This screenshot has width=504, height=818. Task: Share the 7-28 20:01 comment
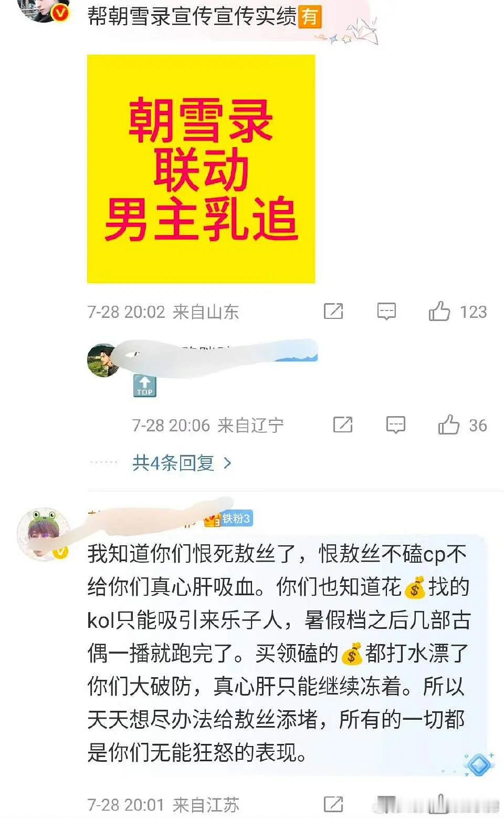(333, 804)
